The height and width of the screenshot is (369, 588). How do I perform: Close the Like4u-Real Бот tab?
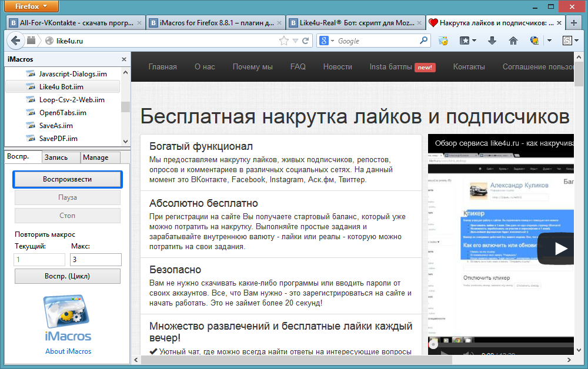[419, 23]
